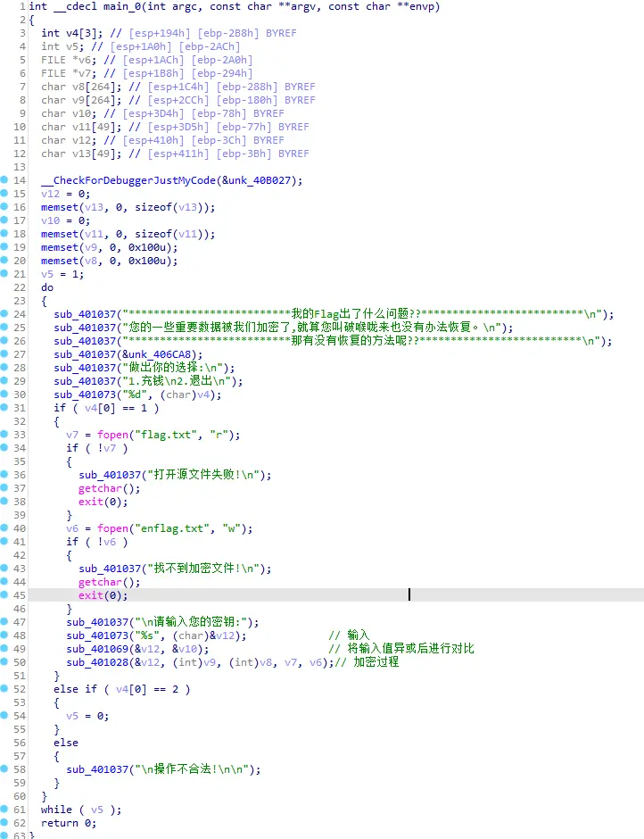644x839 pixels.
Task: Click getchar on line 44
Action: coord(100,582)
